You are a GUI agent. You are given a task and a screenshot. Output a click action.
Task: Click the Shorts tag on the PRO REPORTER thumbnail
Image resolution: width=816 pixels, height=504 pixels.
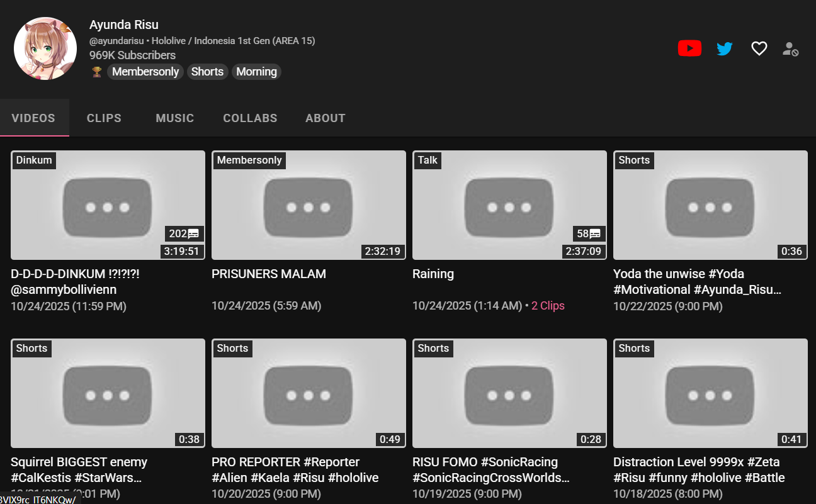(x=232, y=348)
